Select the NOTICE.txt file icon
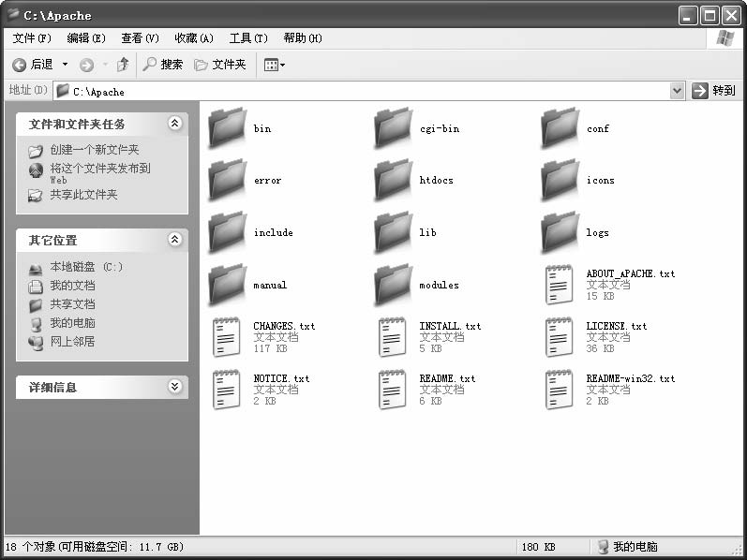The image size is (747, 560). pos(226,389)
